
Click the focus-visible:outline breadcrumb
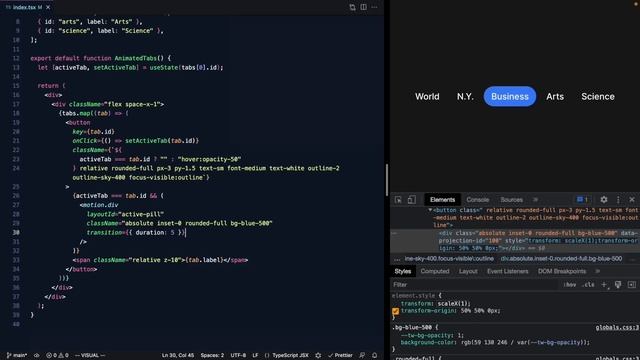tap(449, 259)
